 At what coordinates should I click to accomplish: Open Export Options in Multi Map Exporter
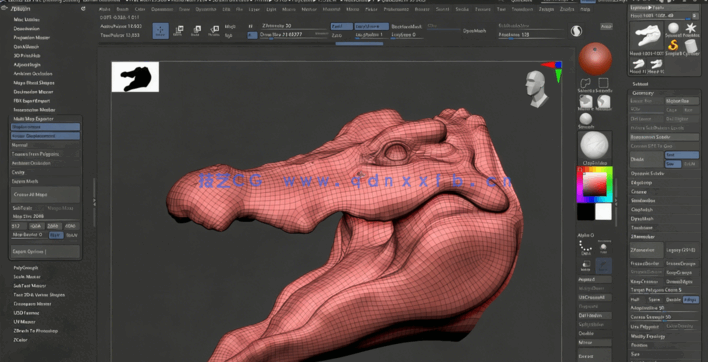46,251
